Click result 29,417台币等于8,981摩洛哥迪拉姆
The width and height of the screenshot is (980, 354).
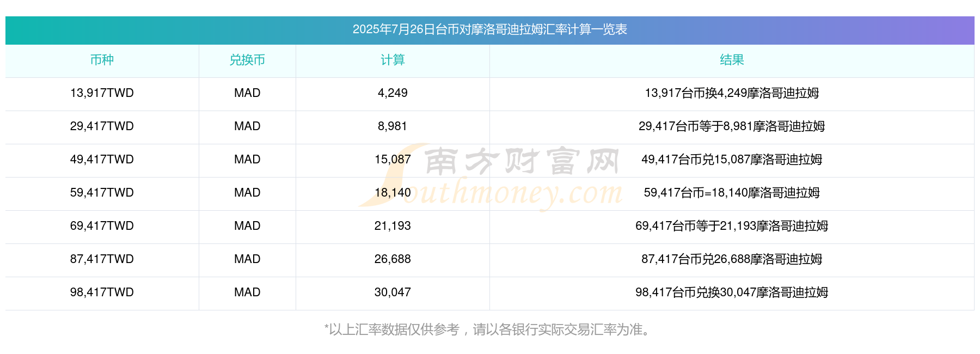pyautogui.click(x=732, y=126)
